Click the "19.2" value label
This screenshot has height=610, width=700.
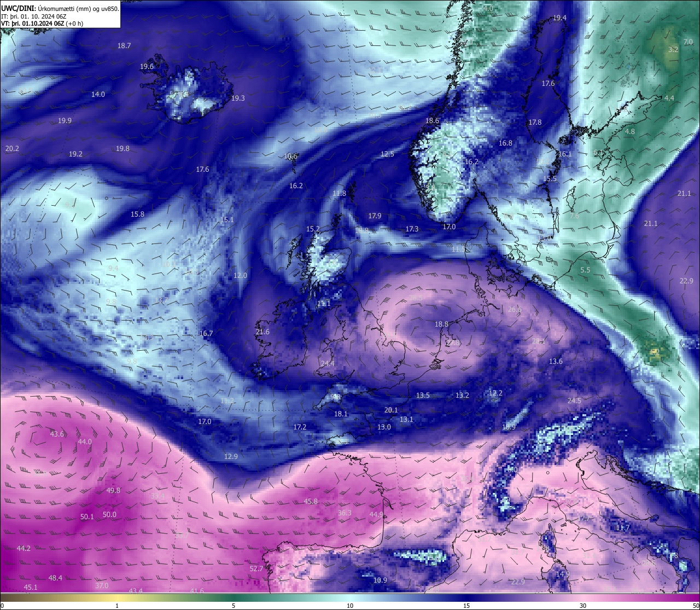[x=75, y=154]
